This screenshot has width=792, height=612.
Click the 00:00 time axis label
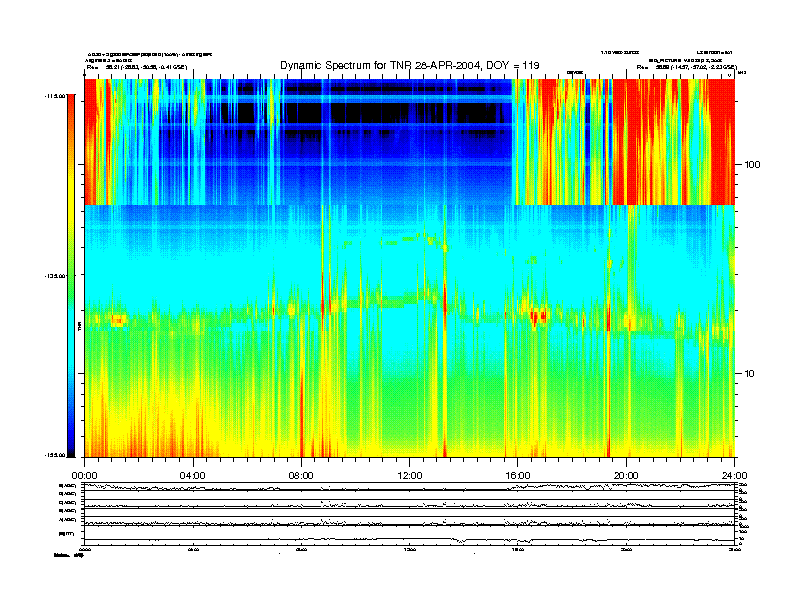[x=85, y=476]
